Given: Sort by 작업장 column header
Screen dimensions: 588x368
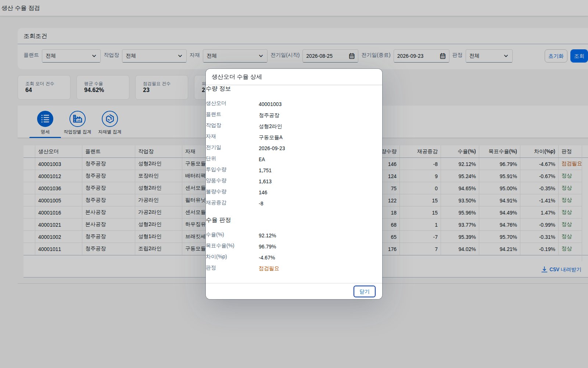Looking at the screenshot, I should click(x=158, y=151).
